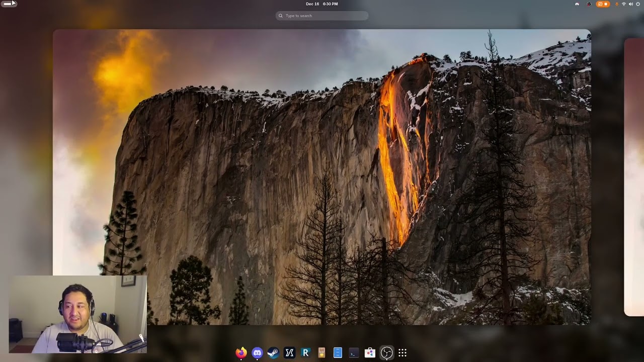
Task: Click the Discord tray icon in top bar
Action: coord(577,4)
